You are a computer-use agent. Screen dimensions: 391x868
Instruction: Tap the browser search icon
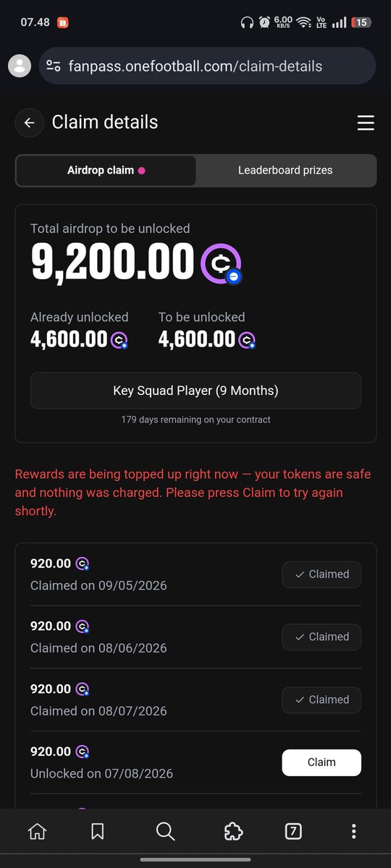pyautogui.click(x=165, y=831)
